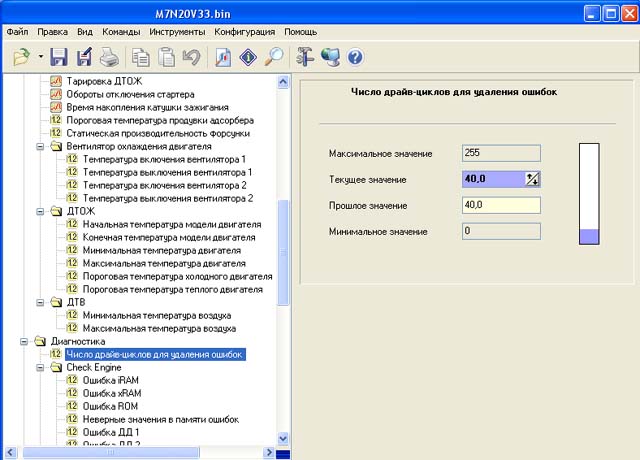Collapse the Вентилятор охлаждения двигателя folder
This screenshot has width=640, height=460.
click(x=40, y=147)
